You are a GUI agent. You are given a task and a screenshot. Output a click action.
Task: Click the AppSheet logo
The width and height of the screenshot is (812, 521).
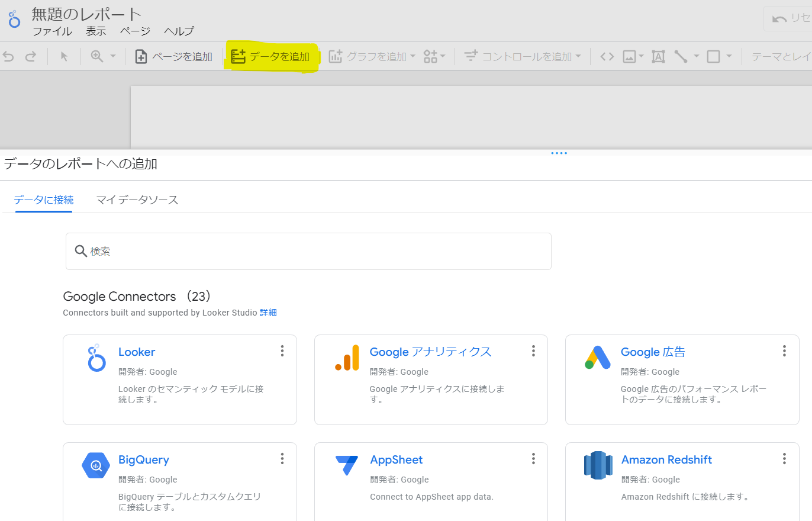(347, 465)
